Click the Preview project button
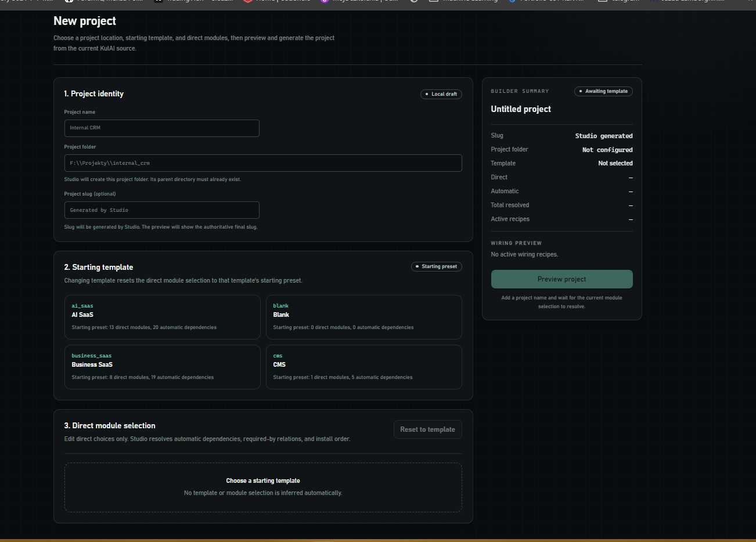This screenshot has width=756, height=542. pyautogui.click(x=561, y=279)
